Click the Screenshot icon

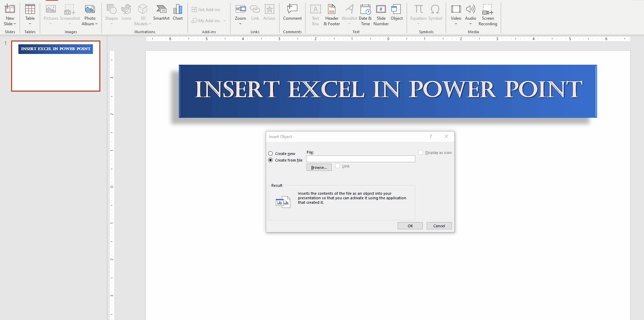click(x=70, y=9)
